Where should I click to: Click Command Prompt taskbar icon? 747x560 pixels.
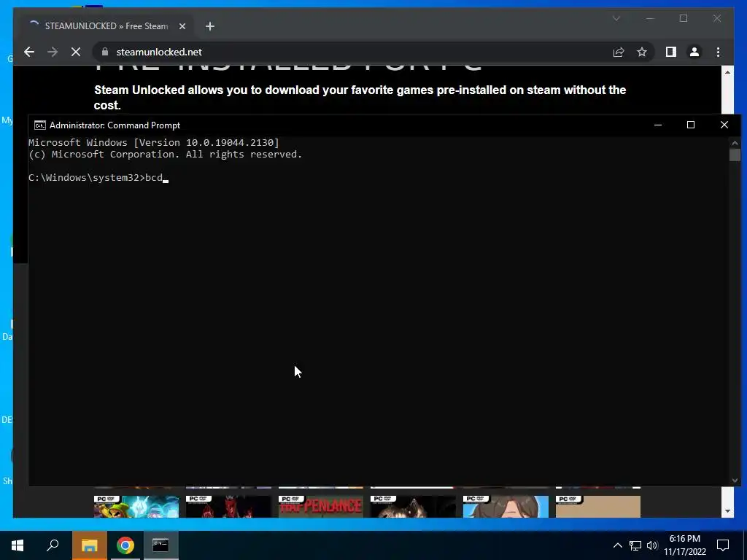click(x=161, y=545)
